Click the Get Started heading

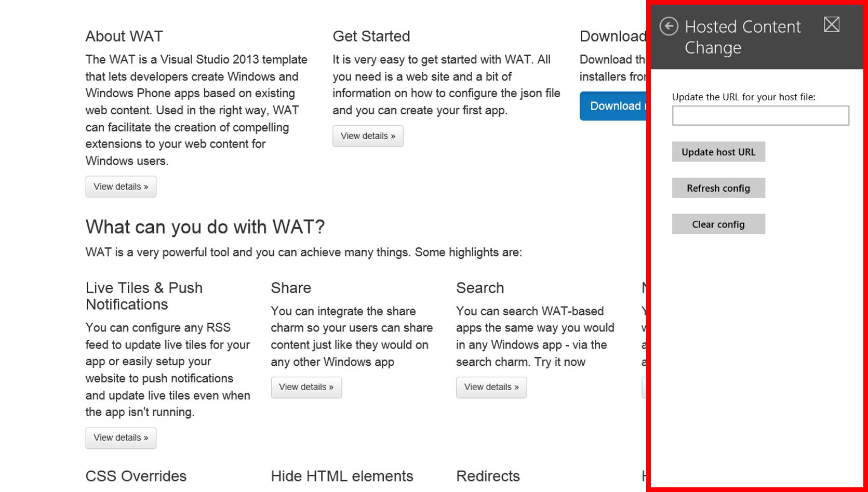(x=371, y=36)
